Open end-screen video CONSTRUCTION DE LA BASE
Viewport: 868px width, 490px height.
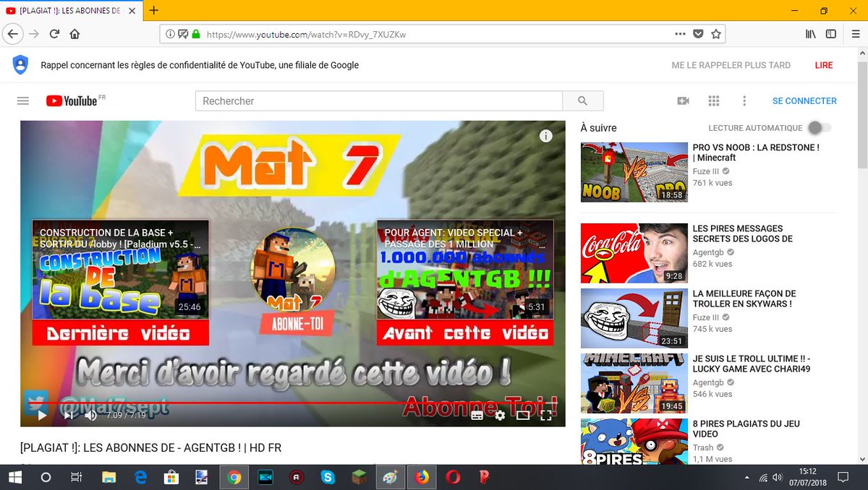pyautogui.click(x=120, y=270)
